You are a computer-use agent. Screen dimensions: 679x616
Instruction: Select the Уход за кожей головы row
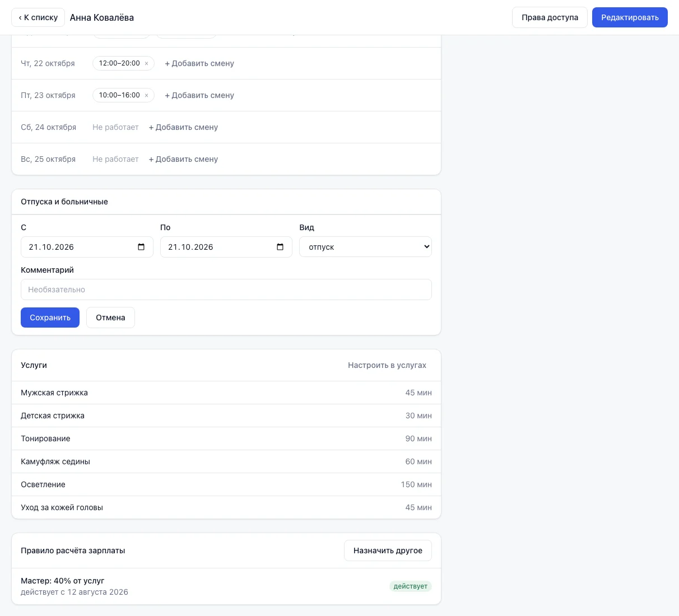226,507
